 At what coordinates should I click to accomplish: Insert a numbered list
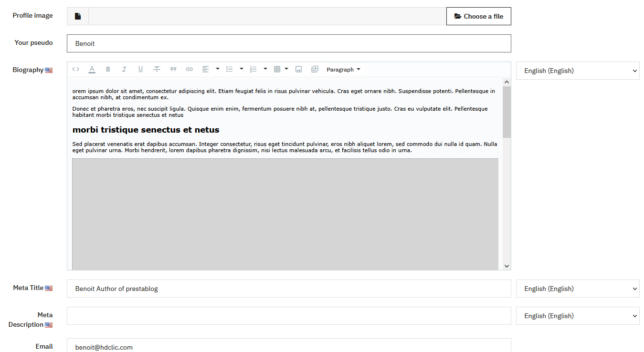coord(253,69)
